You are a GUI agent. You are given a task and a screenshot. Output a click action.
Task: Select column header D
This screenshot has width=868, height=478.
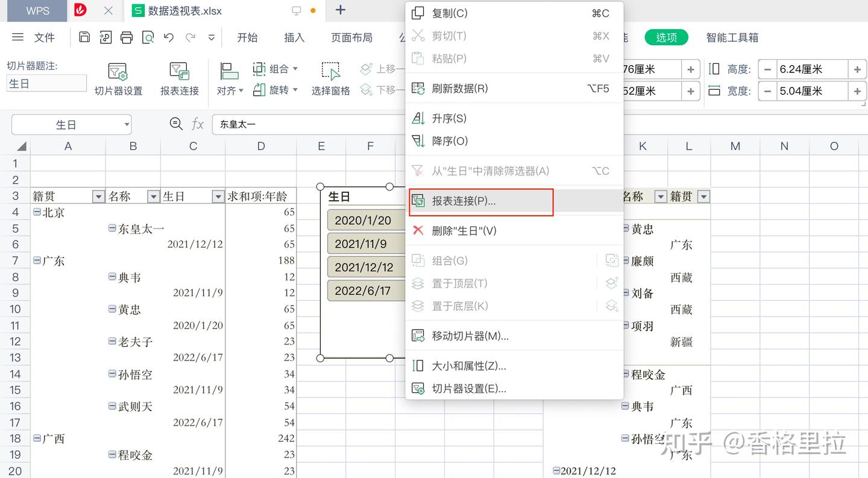[261, 146]
